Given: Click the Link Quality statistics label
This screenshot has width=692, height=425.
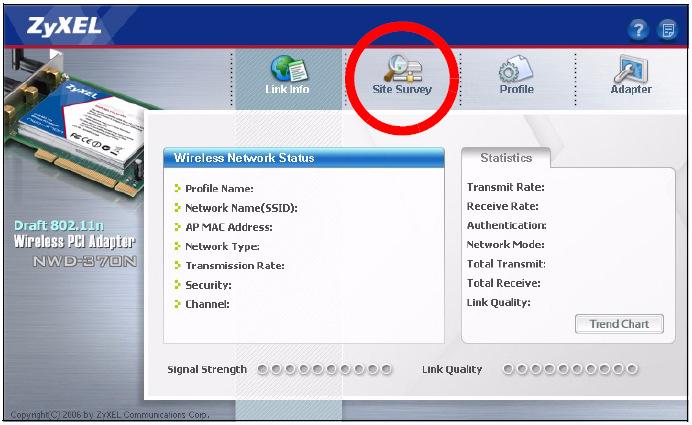Looking at the screenshot, I should pos(499,302).
